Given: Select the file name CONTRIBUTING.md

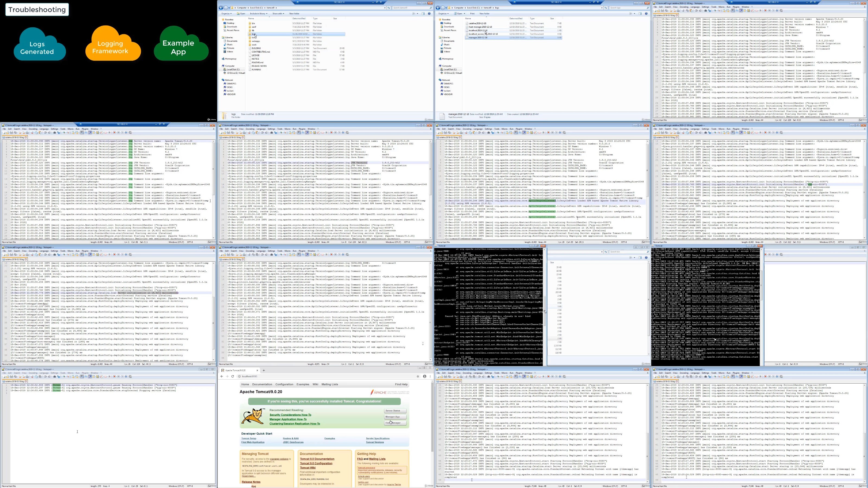Looking at the screenshot, I should coord(261,52).
